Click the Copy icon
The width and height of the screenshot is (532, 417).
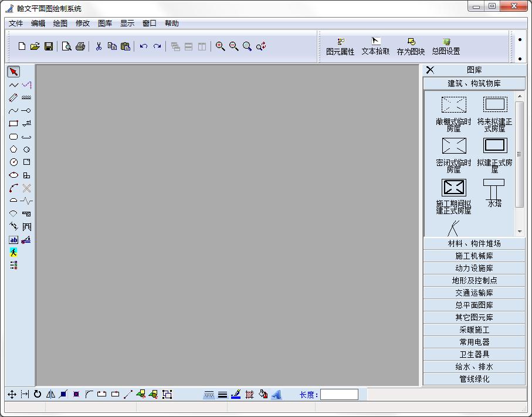point(112,46)
